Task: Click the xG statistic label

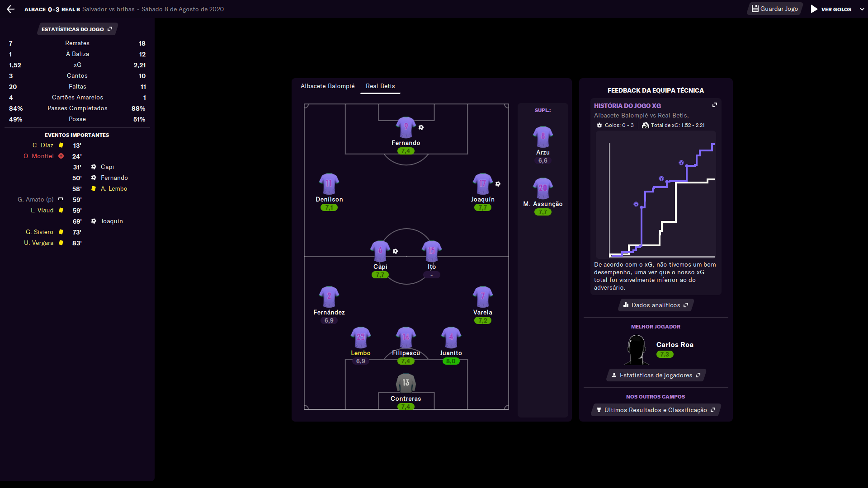Action: pyautogui.click(x=77, y=65)
